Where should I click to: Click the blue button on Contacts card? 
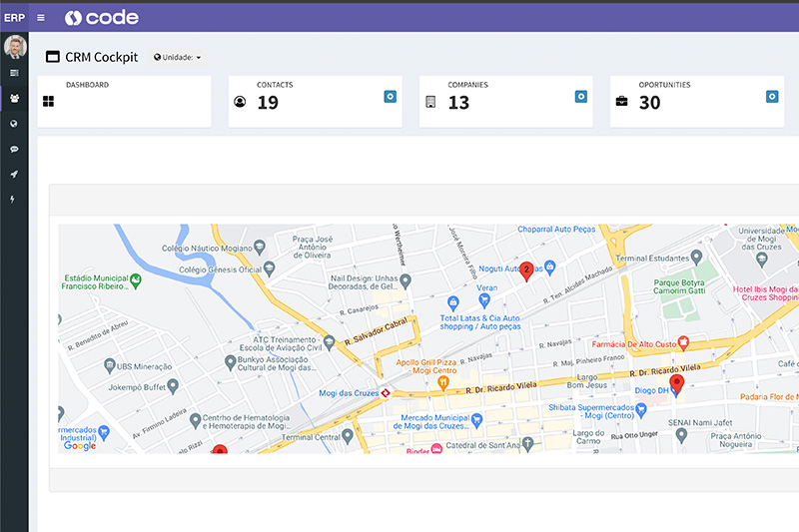[390, 96]
